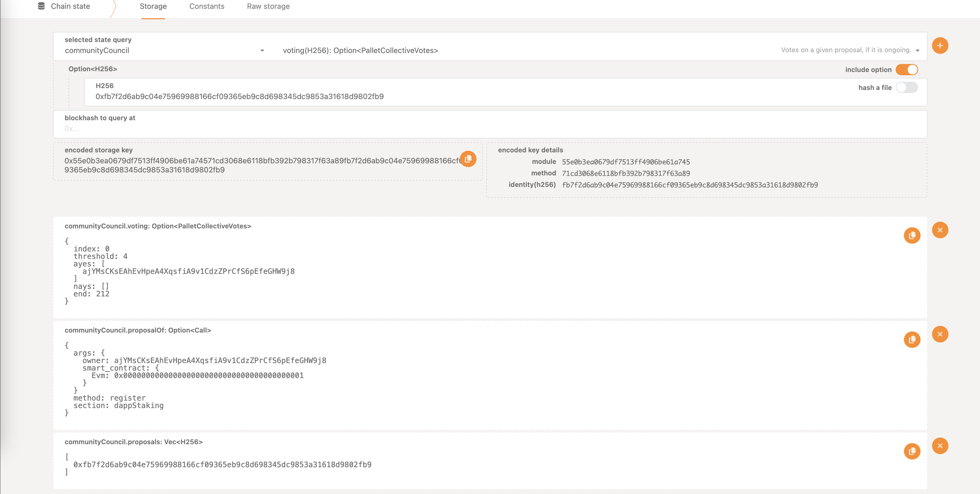Click the Chain state database icon
This screenshot has width=980, height=494.
(x=42, y=6)
